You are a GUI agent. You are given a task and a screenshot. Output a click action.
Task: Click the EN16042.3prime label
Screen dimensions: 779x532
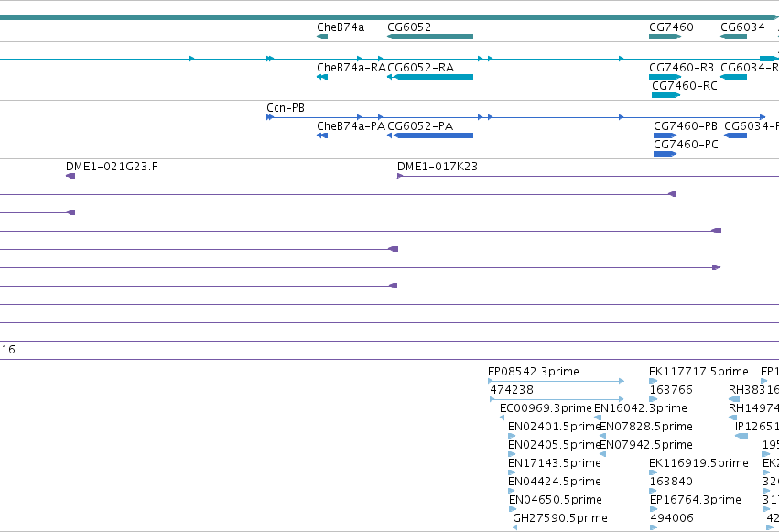tap(641, 408)
